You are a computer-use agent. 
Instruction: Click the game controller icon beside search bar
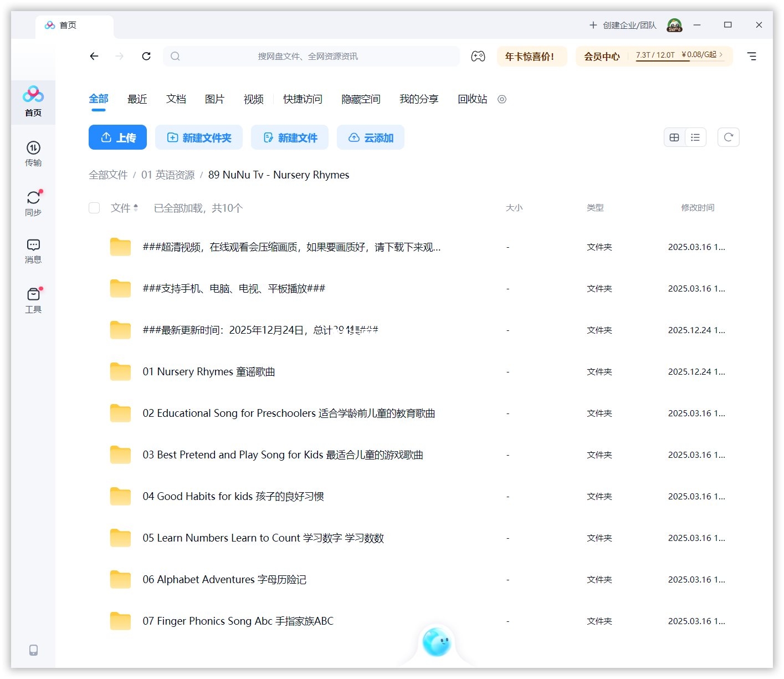(478, 56)
